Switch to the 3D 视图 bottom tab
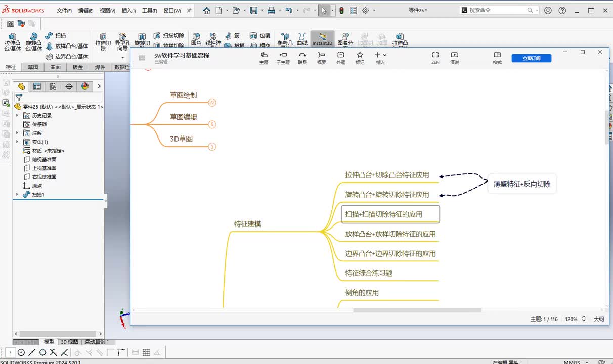The image size is (613, 364). (x=69, y=342)
